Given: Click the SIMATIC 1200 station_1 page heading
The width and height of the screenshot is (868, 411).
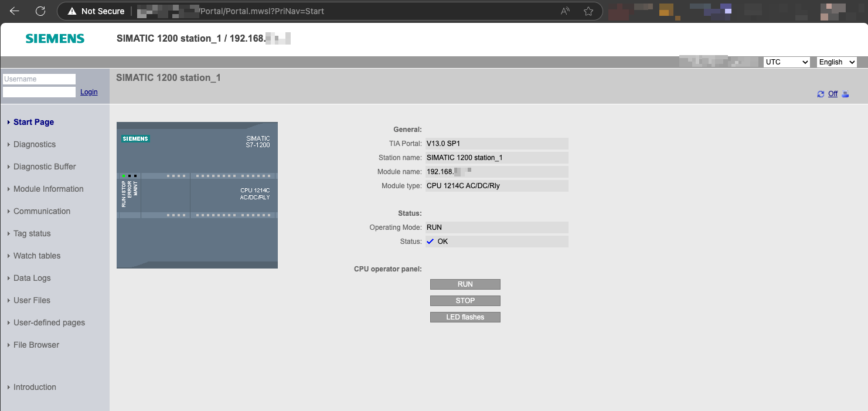Looking at the screenshot, I should click(168, 77).
